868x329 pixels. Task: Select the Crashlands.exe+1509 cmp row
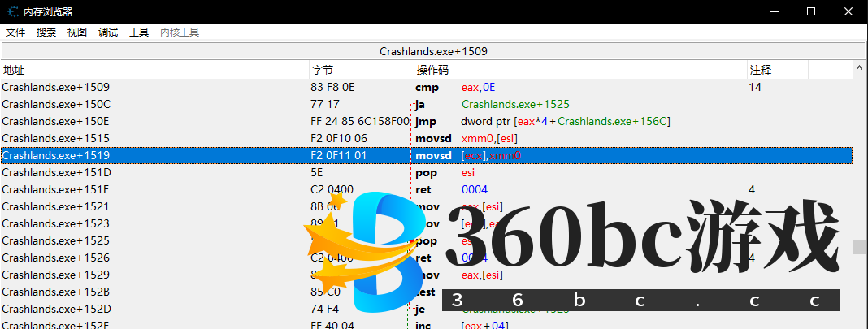426,88
